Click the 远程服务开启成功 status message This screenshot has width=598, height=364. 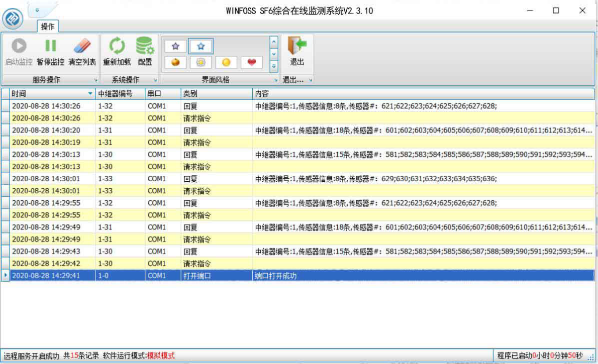(x=31, y=355)
